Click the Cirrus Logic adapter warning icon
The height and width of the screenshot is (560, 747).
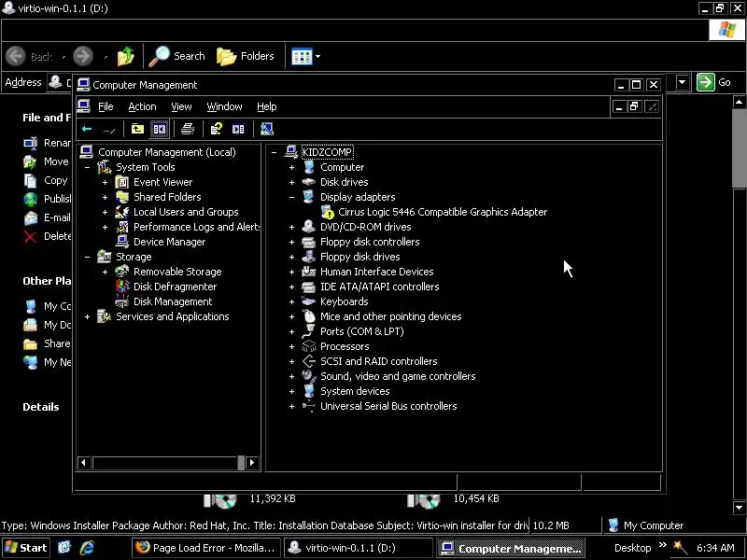coord(328,212)
